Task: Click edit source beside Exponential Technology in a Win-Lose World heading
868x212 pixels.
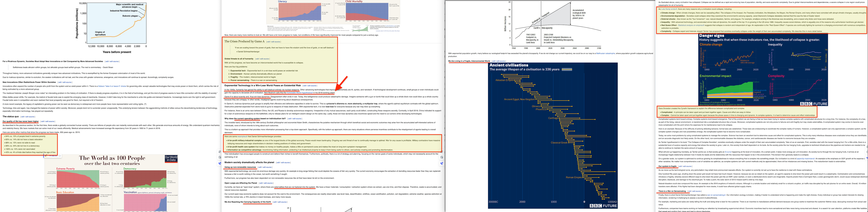Action: 312,86
